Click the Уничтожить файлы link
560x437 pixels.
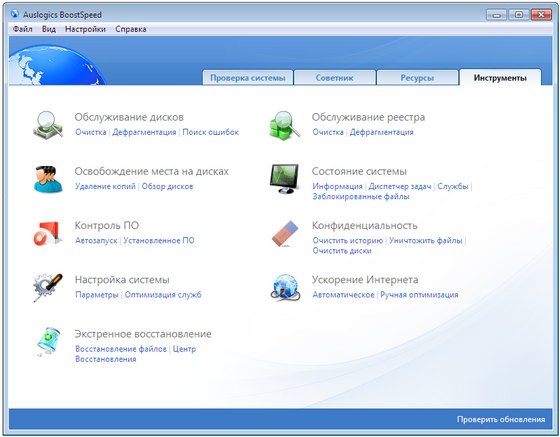coord(426,241)
